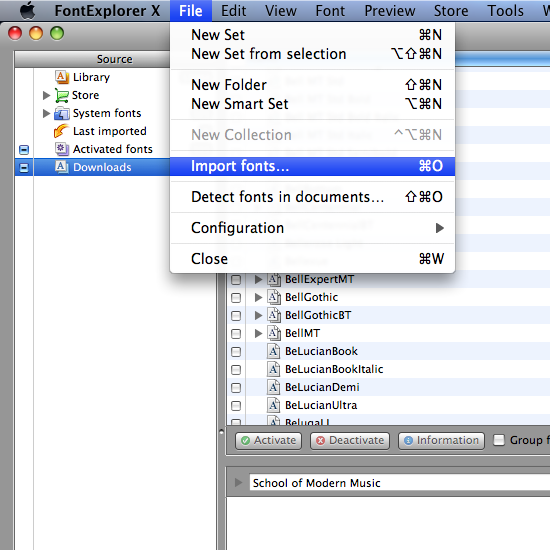Click the Store cart icon
Viewport: 550px width, 550px height.
61,95
